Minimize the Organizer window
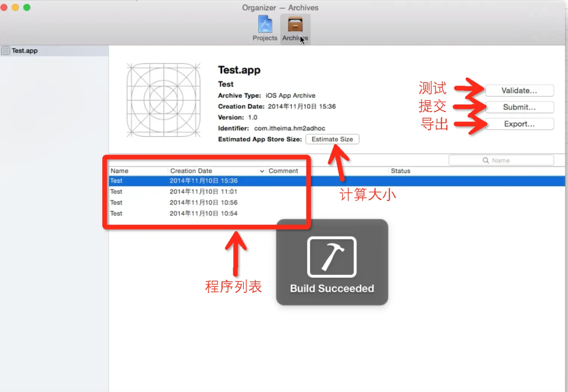Viewport: 568px width, 392px height. click(x=15, y=8)
